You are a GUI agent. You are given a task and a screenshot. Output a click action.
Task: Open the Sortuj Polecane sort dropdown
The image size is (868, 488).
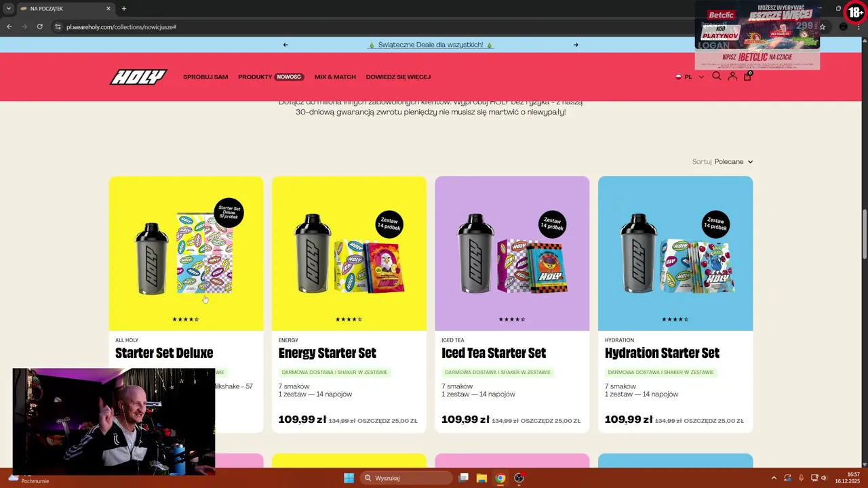(723, 161)
